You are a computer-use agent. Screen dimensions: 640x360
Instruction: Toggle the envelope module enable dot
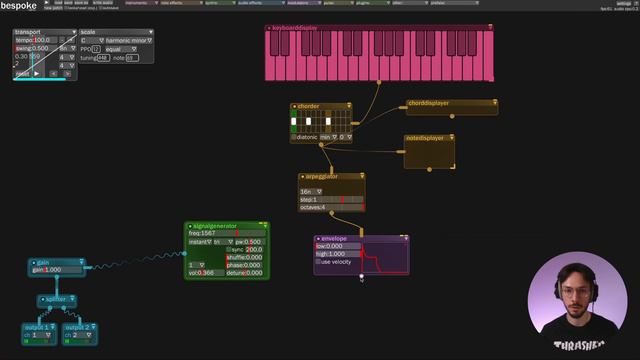click(318, 239)
